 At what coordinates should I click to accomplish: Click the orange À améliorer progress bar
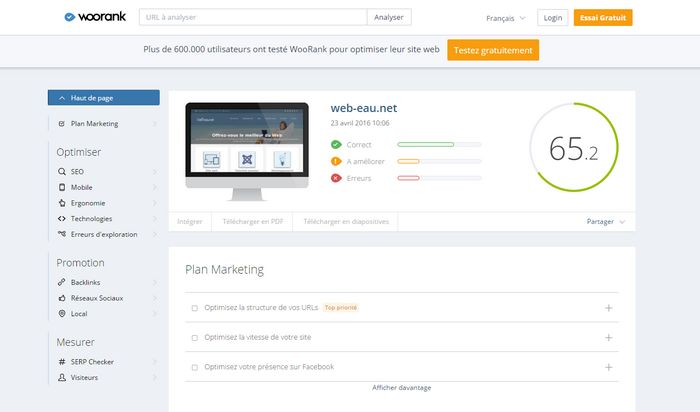[x=439, y=161]
